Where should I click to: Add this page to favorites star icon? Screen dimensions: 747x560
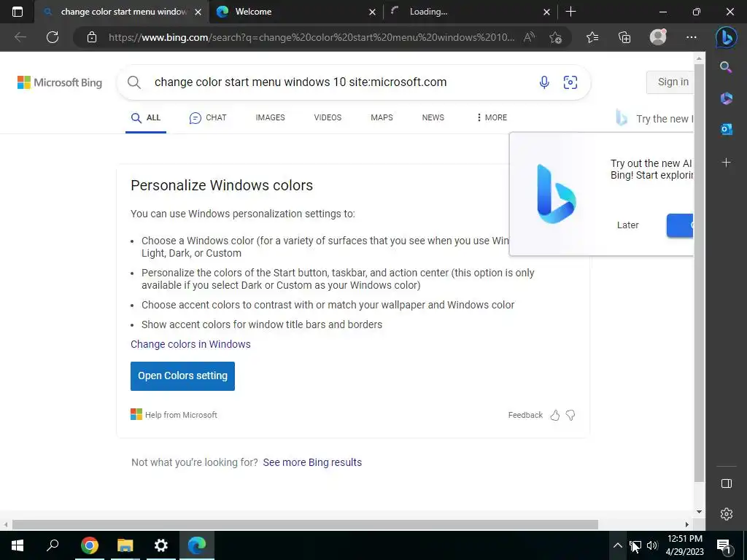(555, 37)
